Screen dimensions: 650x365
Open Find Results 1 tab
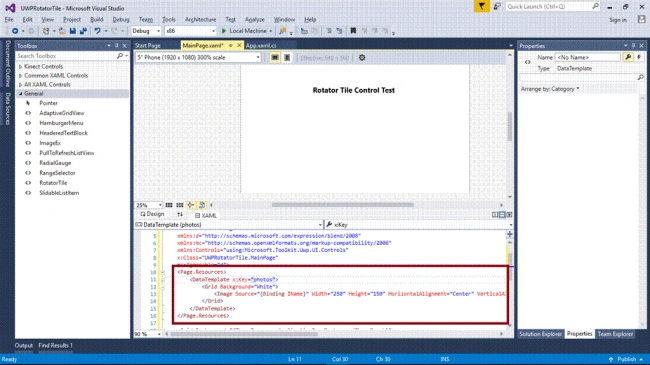[55, 346]
